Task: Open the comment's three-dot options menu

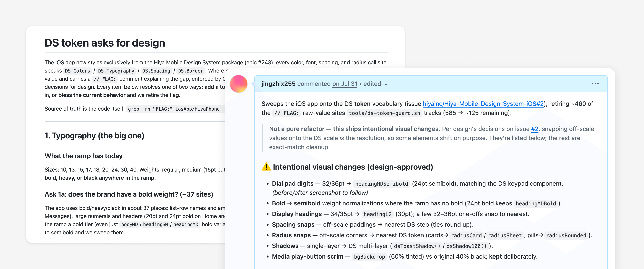Action: pyautogui.click(x=595, y=84)
